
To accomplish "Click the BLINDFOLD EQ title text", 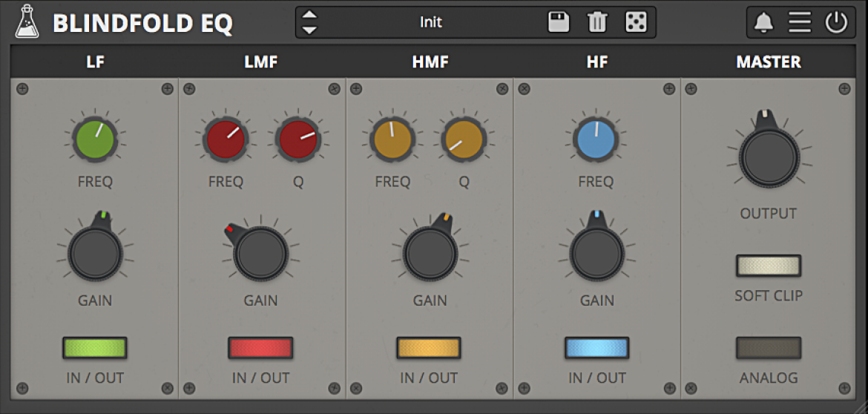I will (x=143, y=23).
